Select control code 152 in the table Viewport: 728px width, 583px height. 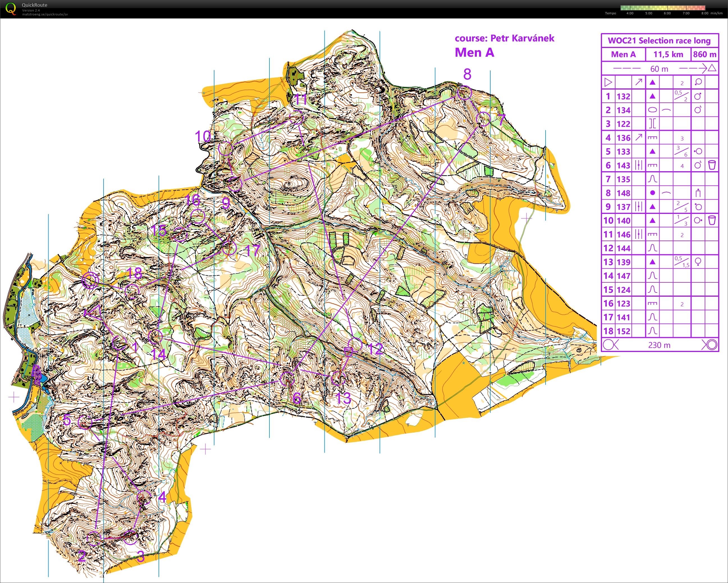(x=623, y=331)
